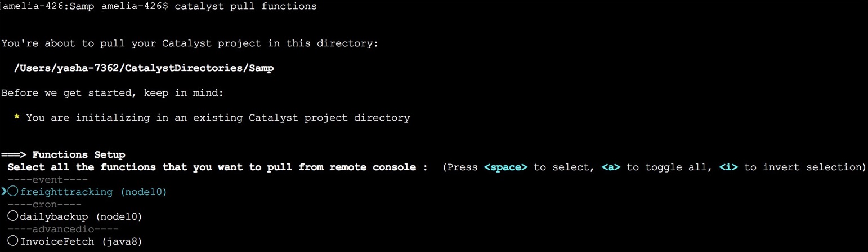The height and width of the screenshot is (252, 868).
Task: Click the 'Select all the functions' prompt text
Action: tap(212, 167)
